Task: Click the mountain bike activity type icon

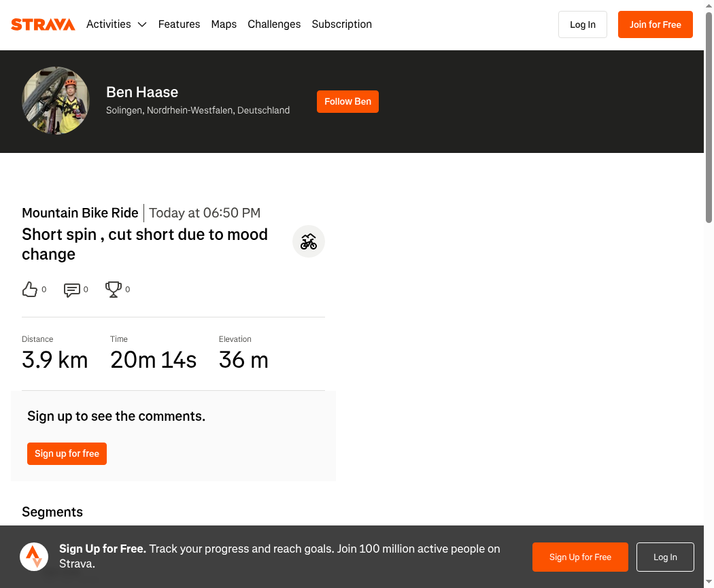Action: 308,241
